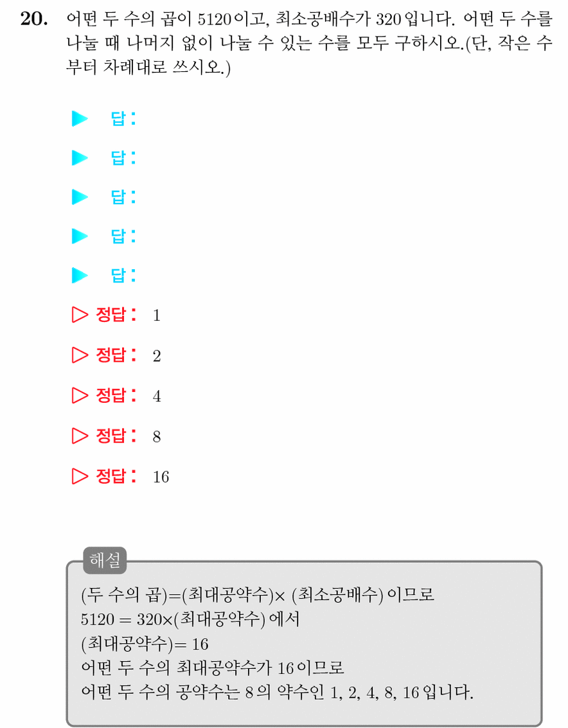Image resolution: width=568 pixels, height=728 pixels.
Task: Click the 정답 label with value 1
Action: coord(116,315)
